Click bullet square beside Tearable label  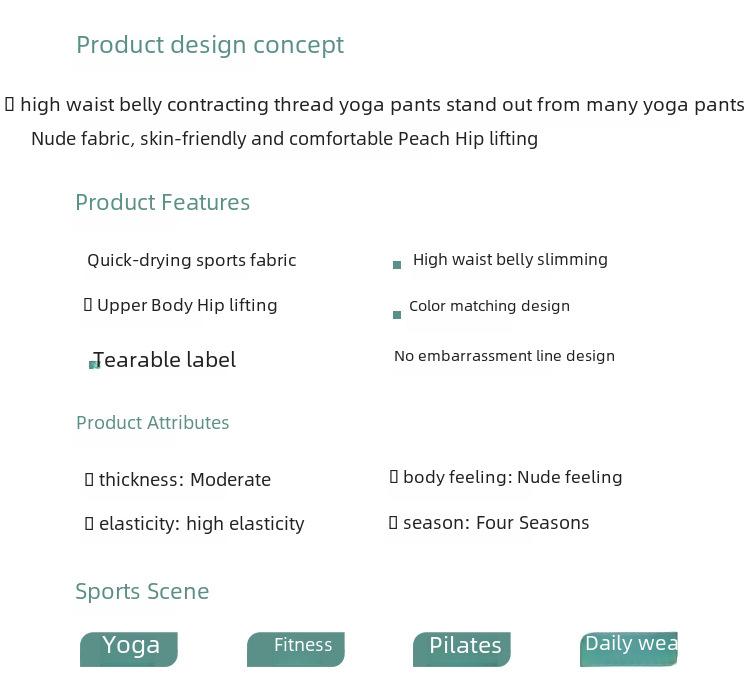[94, 365]
